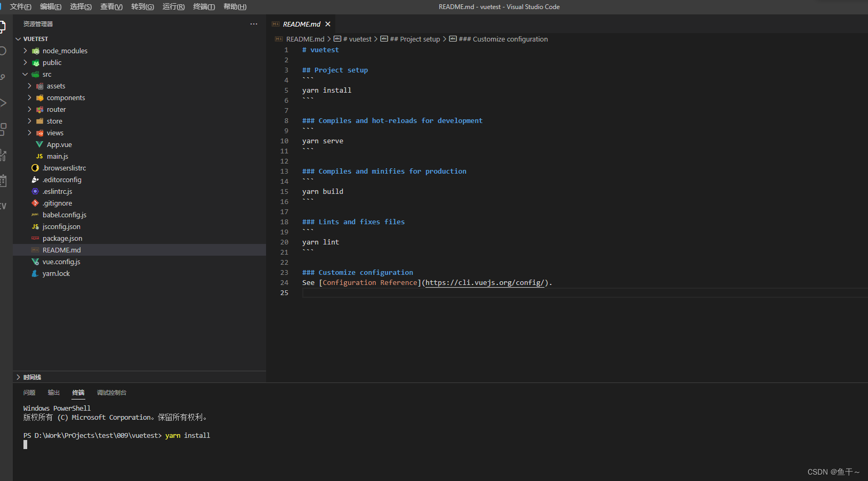The height and width of the screenshot is (481, 868).
Task: Click the yarn icon beside yarn.lock
Action: 35,273
